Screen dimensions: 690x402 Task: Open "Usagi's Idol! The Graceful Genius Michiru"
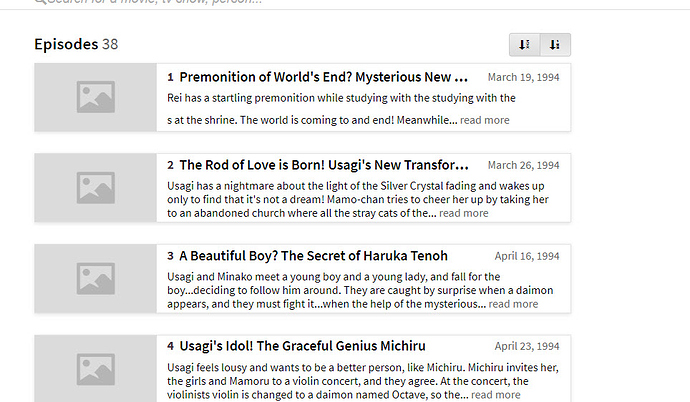tap(302, 346)
